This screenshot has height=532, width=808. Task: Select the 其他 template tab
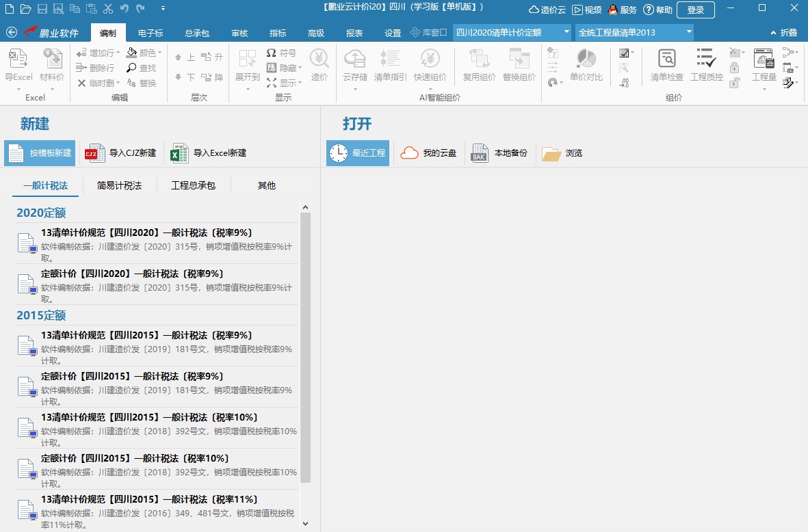point(266,185)
